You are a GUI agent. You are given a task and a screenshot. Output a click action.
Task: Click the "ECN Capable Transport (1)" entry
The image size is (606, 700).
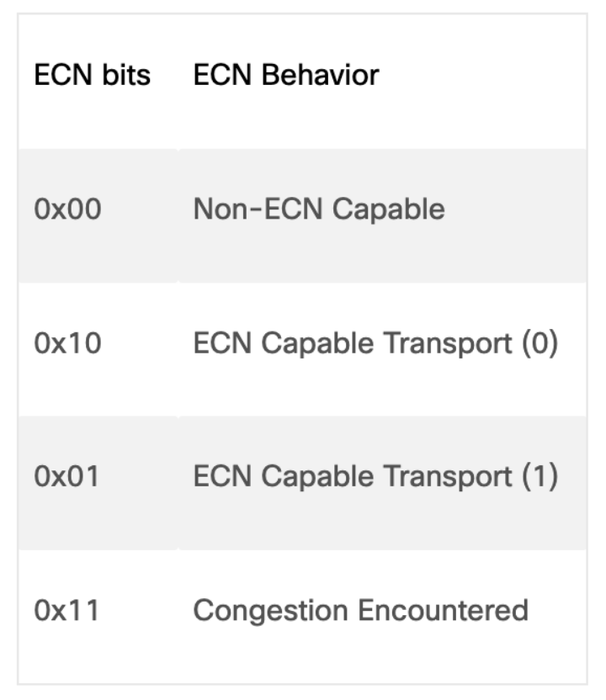(x=375, y=476)
